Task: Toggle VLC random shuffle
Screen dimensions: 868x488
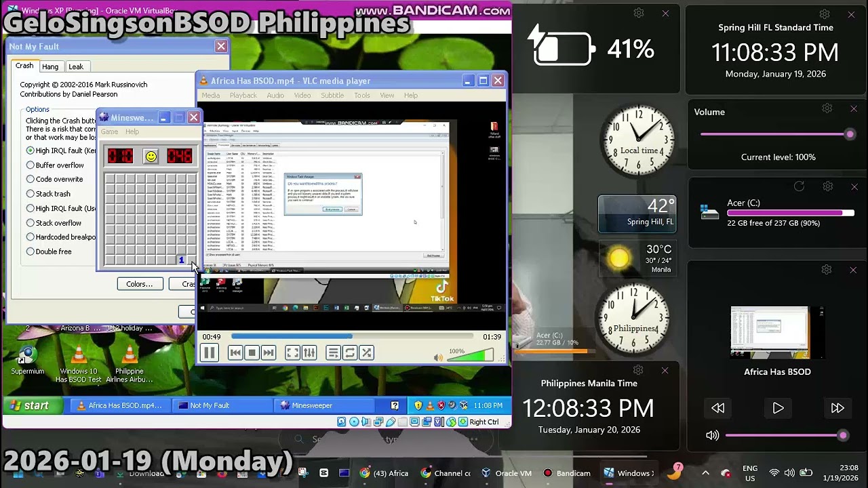Action: click(366, 352)
